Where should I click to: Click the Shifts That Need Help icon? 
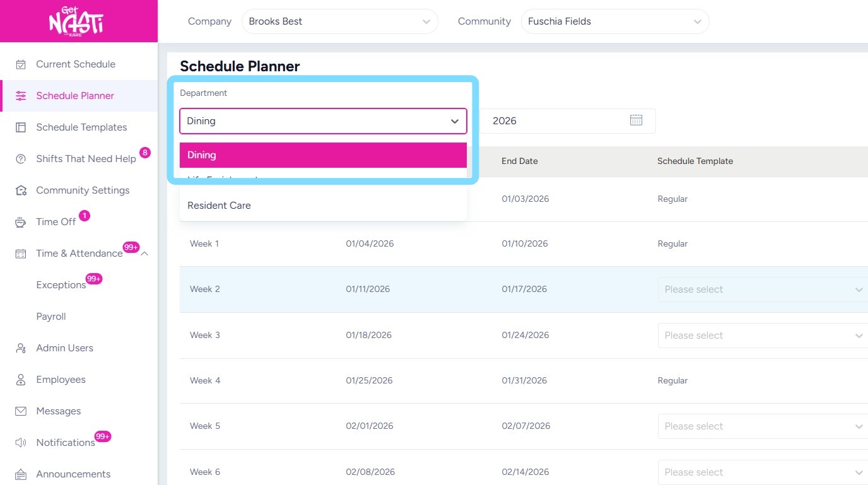tap(21, 159)
